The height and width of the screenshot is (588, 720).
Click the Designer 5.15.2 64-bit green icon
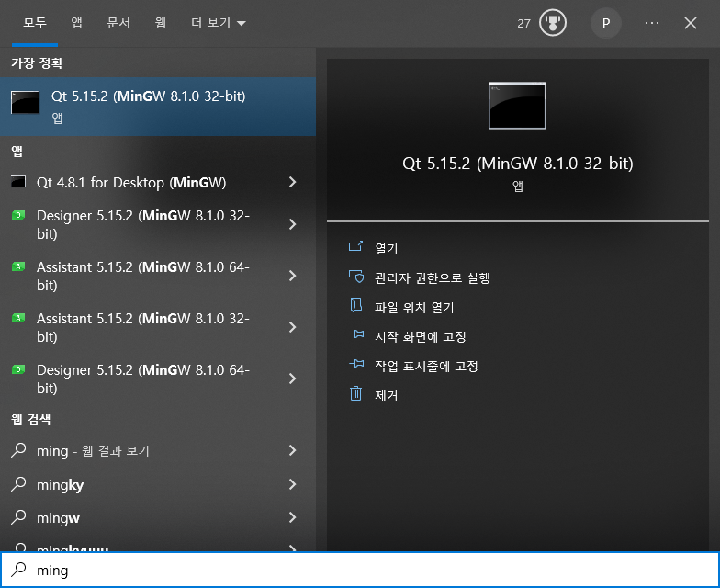pos(18,369)
